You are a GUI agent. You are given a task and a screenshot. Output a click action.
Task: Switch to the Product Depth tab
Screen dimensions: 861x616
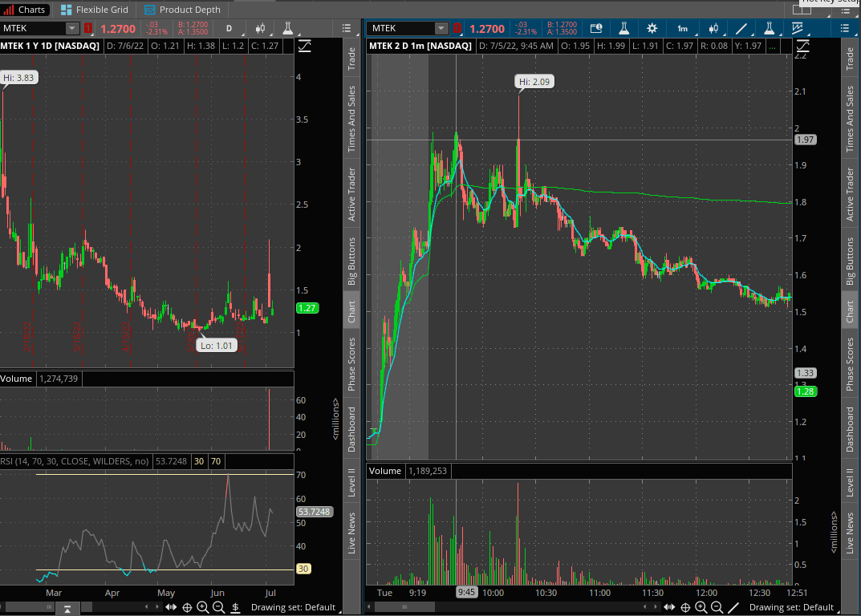pos(182,10)
